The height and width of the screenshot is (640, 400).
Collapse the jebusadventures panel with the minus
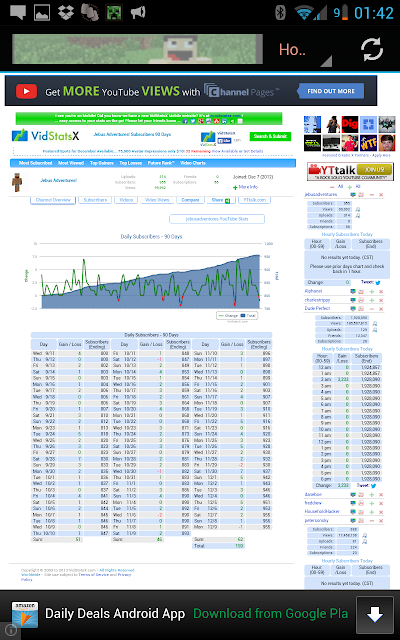click(x=371, y=195)
